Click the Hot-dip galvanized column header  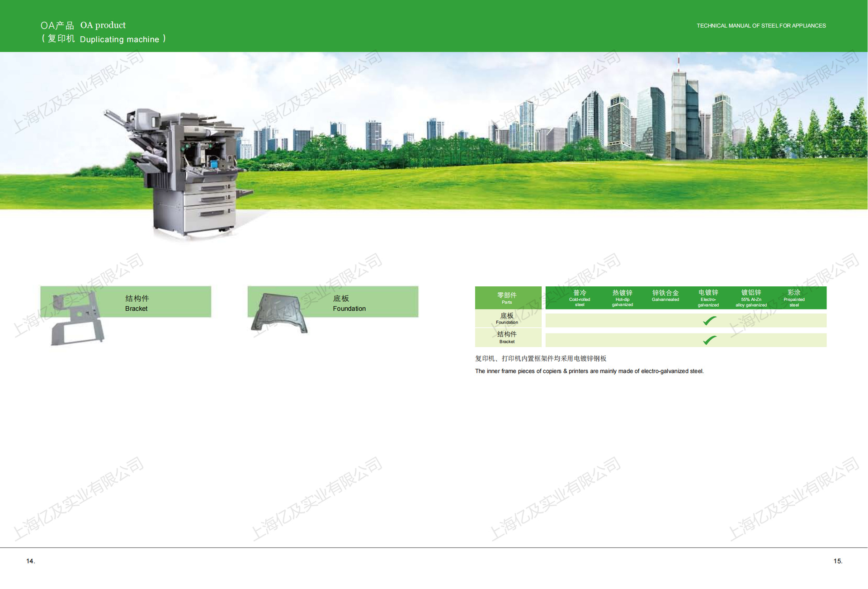pos(622,298)
